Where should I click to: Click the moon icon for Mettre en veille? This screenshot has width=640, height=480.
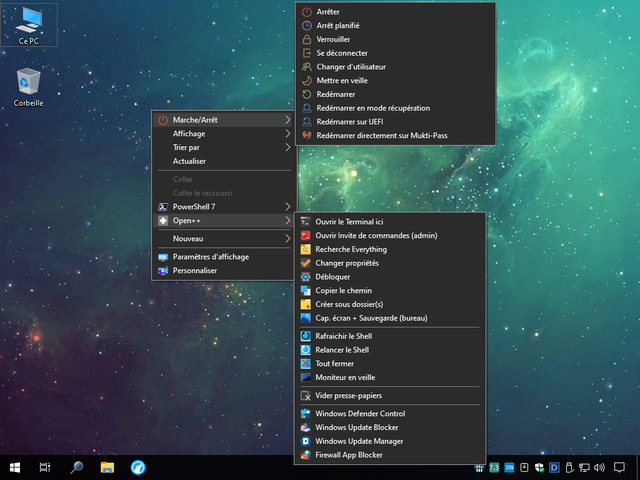(307, 81)
